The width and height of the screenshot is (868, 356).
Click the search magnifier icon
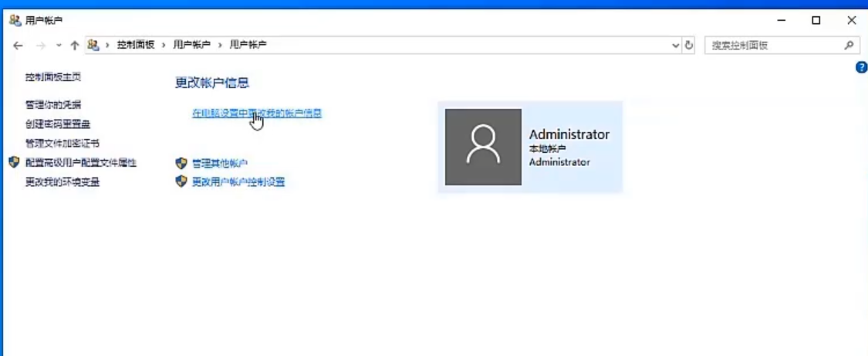(x=849, y=46)
